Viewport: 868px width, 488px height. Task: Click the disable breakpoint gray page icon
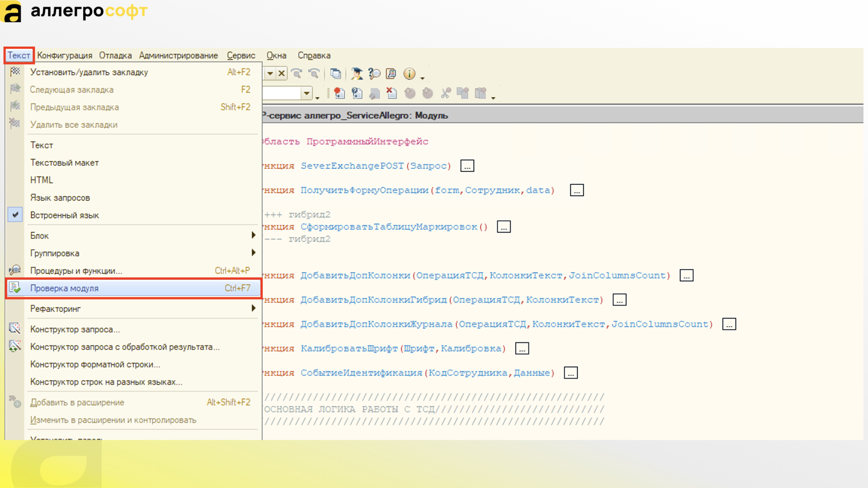(x=374, y=93)
